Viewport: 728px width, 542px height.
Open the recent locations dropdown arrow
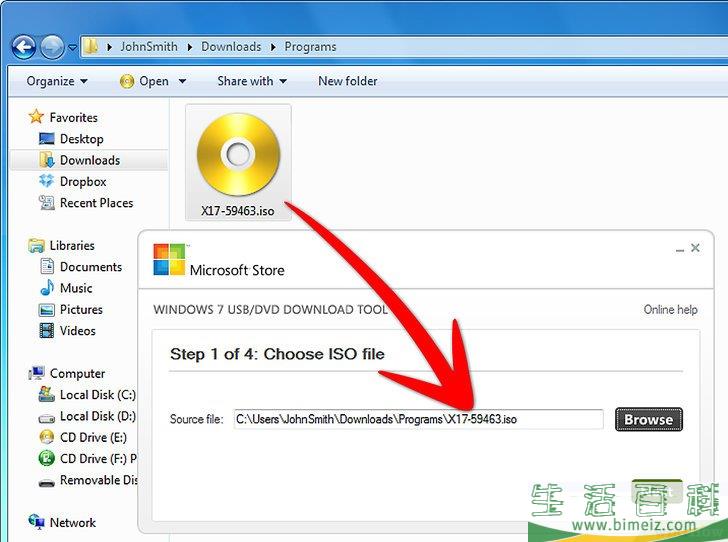click(x=72, y=47)
